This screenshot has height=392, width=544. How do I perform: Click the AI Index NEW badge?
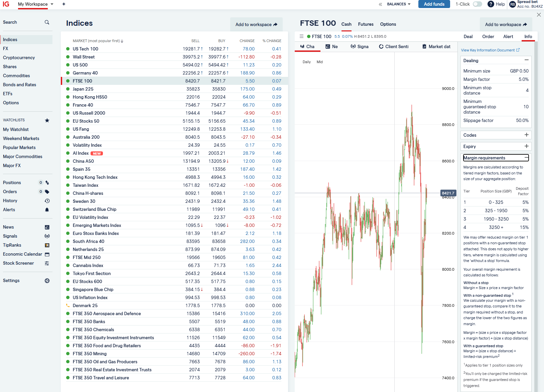[x=97, y=153]
